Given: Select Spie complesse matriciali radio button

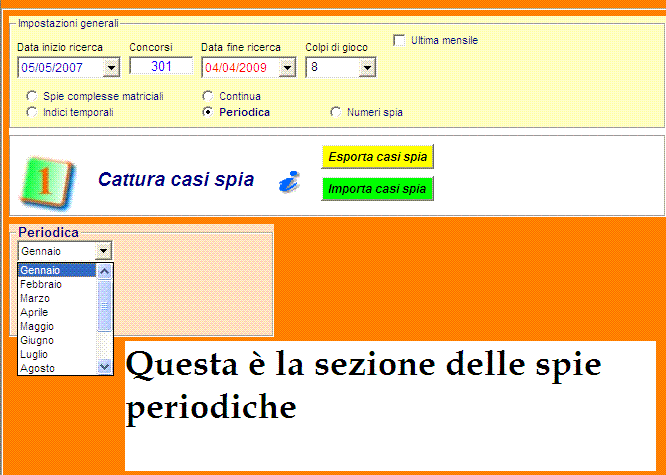Looking at the screenshot, I should (31, 96).
